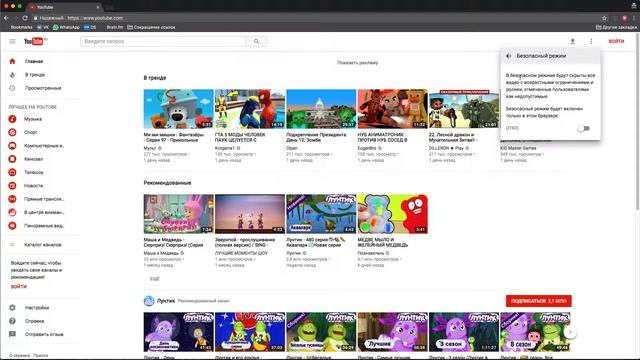Viewport: 640px width, 360px height.
Task: Focus the YouTube search input field
Action: (x=163, y=41)
